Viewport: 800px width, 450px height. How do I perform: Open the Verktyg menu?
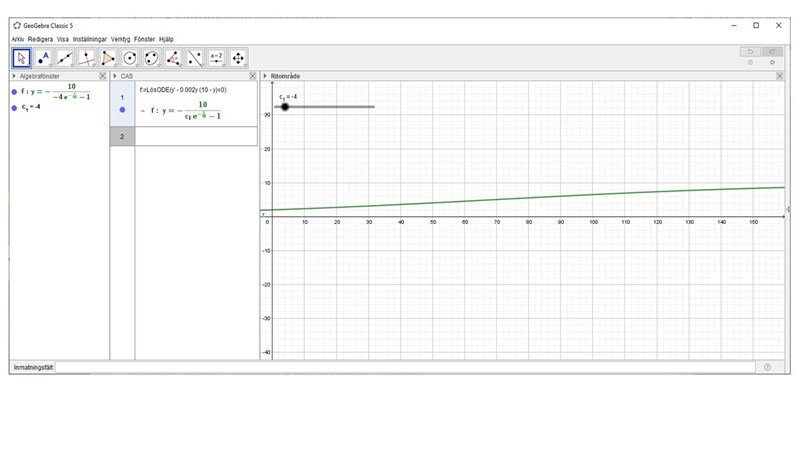(x=120, y=39)
